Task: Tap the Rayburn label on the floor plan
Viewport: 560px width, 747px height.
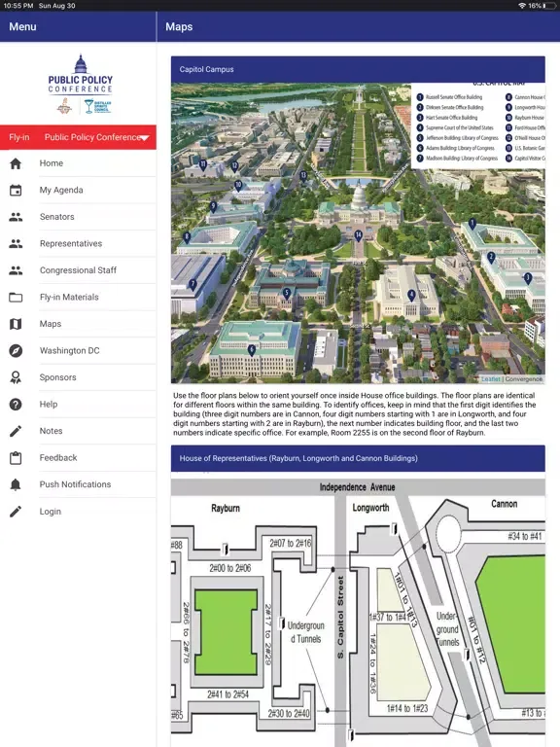Action: [x=226, y=509]
